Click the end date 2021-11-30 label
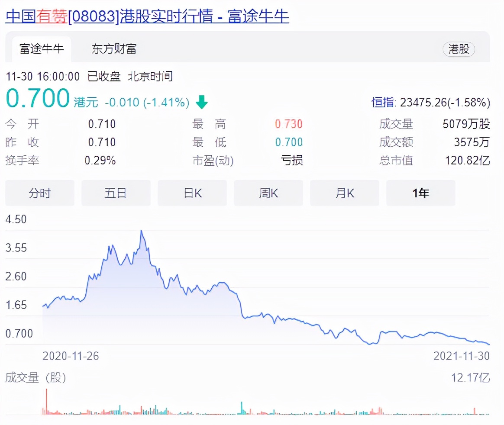This screenshot has height=425, width=504. tap(462, 356)
